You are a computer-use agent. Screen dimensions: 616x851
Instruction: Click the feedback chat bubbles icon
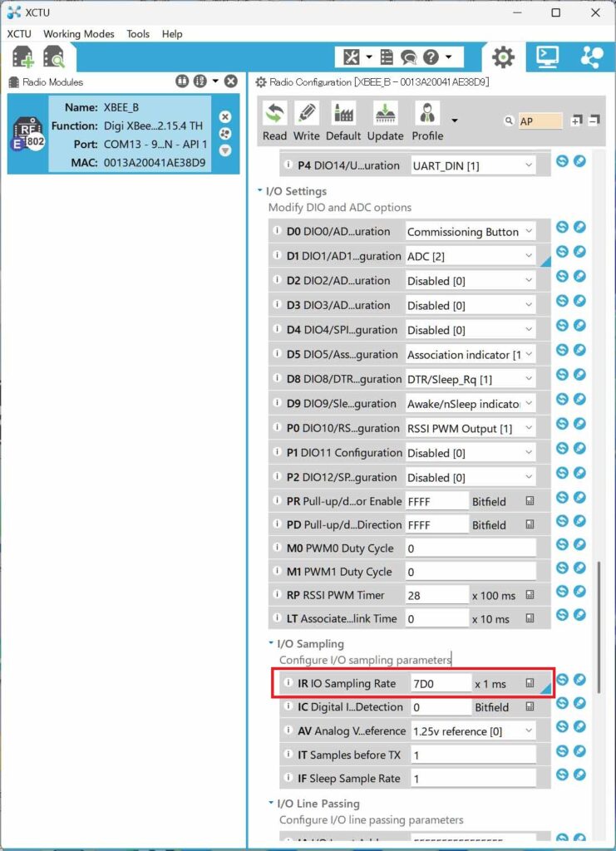pyautogui.click(x=409, y=57)
